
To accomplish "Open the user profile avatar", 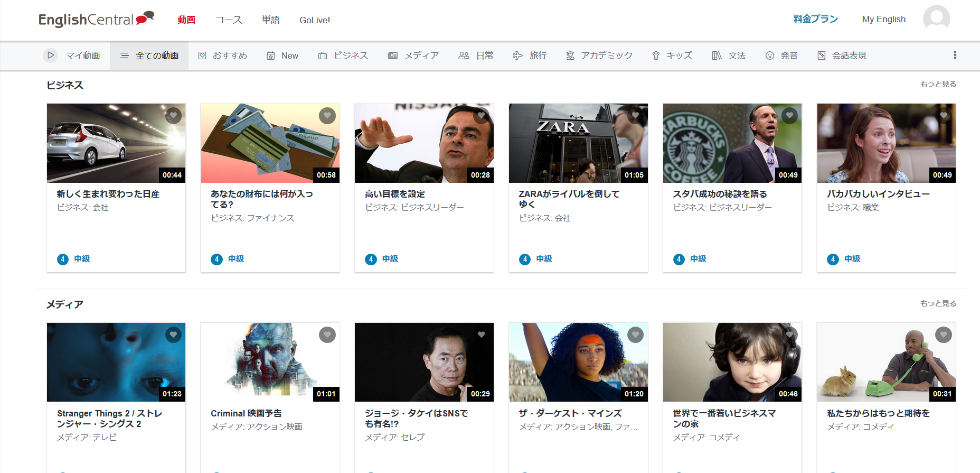I will 936,18.
